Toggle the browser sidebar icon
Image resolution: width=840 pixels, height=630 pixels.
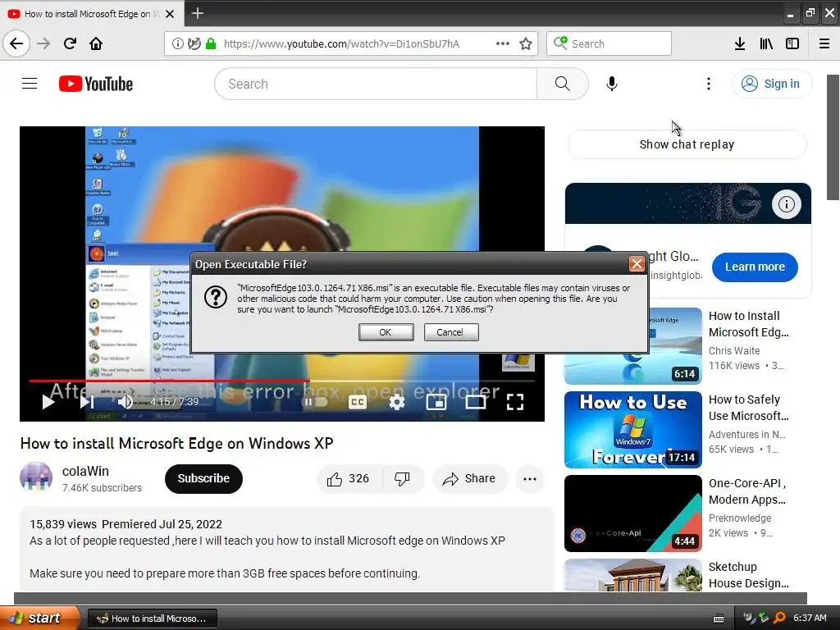pyautogui.click(x=792, y=43)
